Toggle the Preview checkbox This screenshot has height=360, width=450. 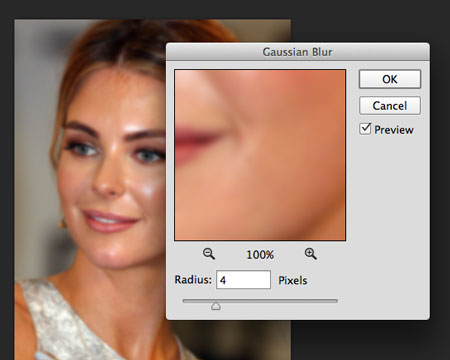pos(365,129)
